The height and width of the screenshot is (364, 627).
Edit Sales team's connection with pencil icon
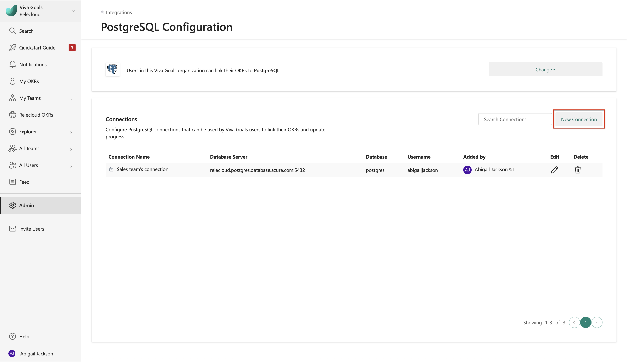[x=554, y=170]
